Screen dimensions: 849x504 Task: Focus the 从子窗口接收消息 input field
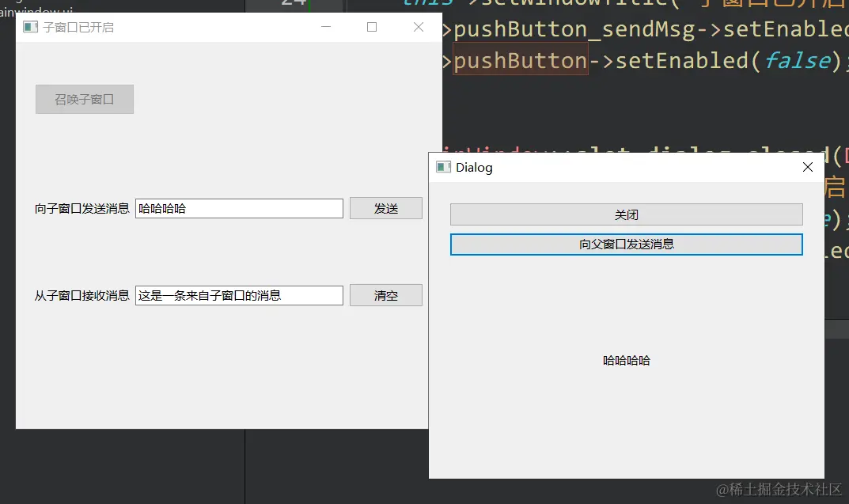[239, 296]
